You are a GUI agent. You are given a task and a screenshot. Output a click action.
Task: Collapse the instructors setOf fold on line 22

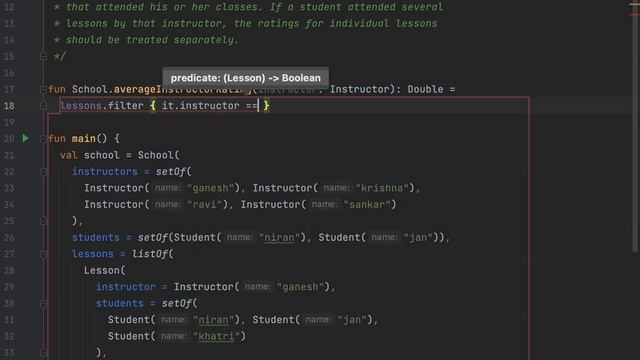pyautogui.click(x=43, y=172)
